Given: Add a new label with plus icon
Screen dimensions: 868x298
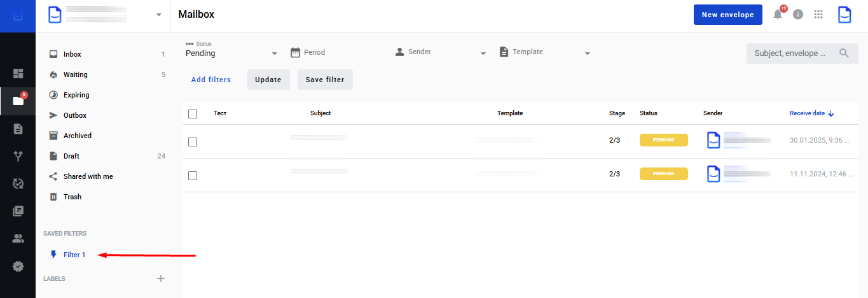Looking at the screenshot, I should (161, 278).
